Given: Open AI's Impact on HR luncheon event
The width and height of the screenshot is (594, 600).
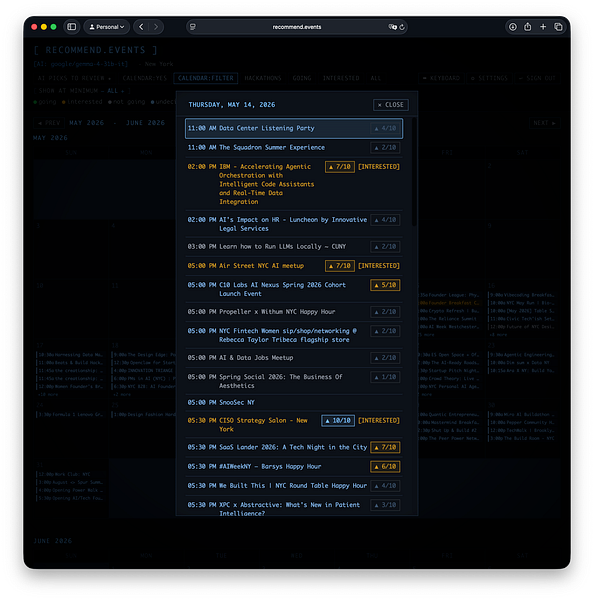Looking at the screenshot, I should pyautogui.click(x=294, y=224).
